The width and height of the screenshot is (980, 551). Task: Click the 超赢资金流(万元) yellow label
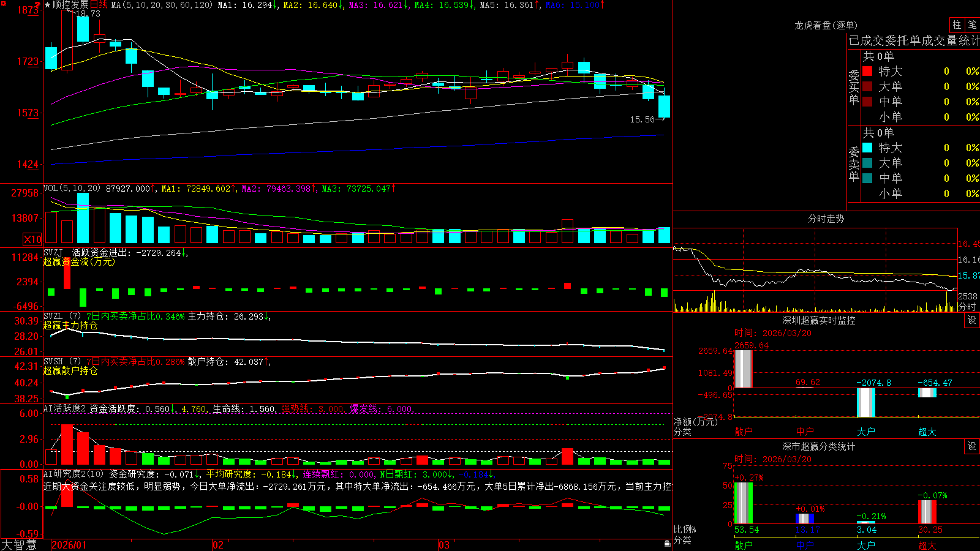[x=79, y=261]
